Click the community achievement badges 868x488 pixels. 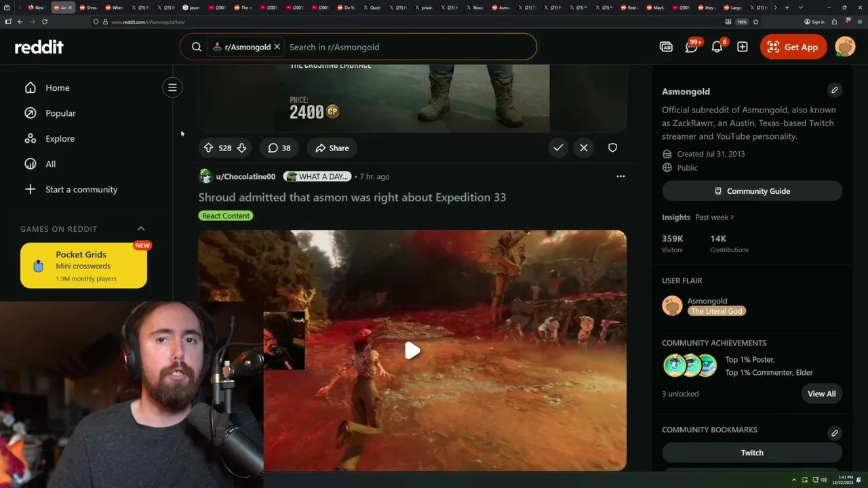point(690,365)
